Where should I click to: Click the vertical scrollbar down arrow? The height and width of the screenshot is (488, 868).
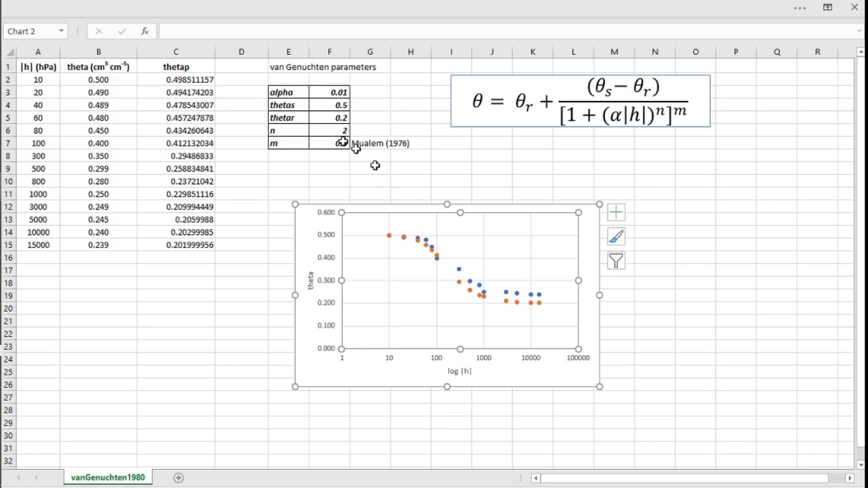coord(861,465)
